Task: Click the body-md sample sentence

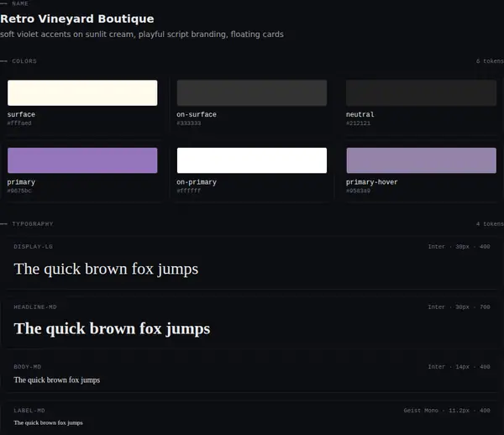Action: click(57, 380)
